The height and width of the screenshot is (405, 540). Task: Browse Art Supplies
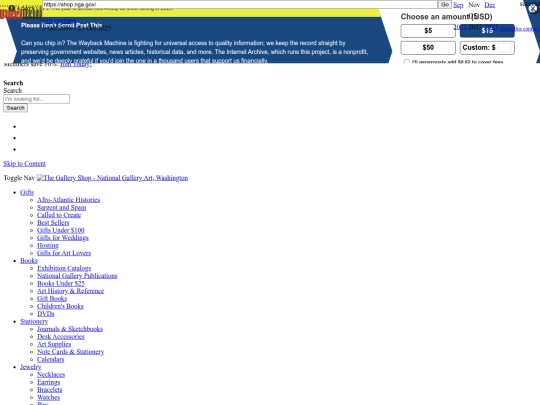54,344
